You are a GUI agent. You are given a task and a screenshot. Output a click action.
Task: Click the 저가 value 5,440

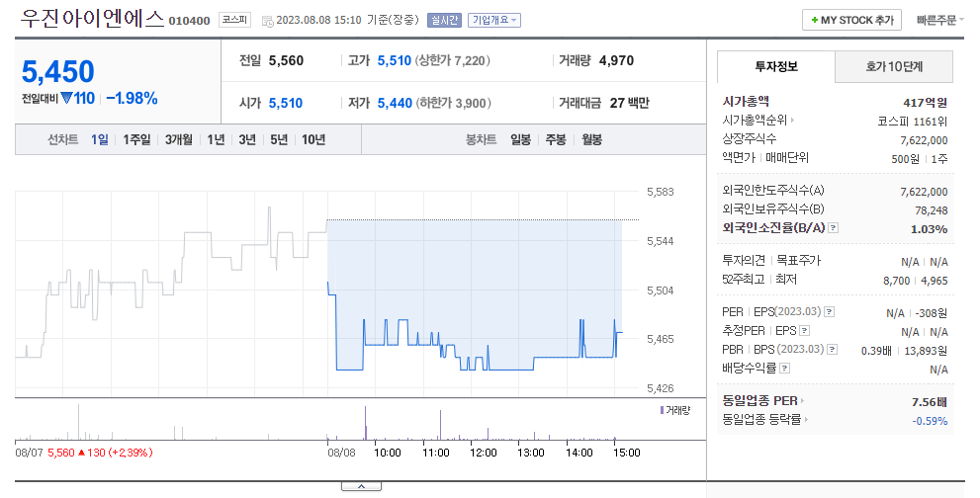[395, 103]
